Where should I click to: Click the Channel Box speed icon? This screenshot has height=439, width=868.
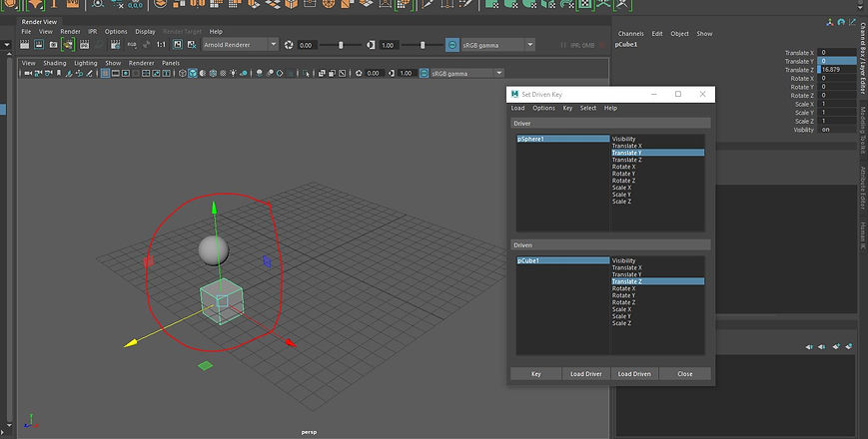tap(841, 22)
